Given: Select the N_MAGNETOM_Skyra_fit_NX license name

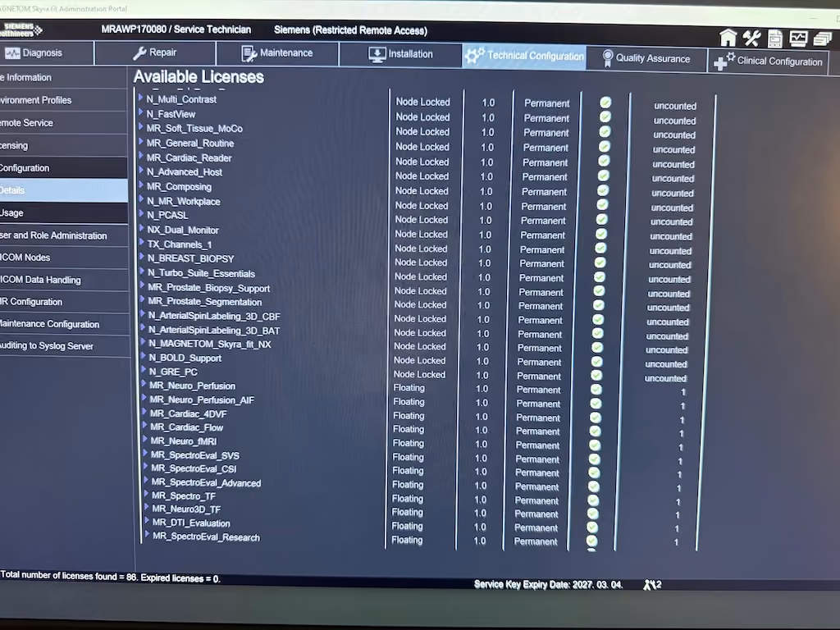Looking at the screenshot, I should coord(210,344).
